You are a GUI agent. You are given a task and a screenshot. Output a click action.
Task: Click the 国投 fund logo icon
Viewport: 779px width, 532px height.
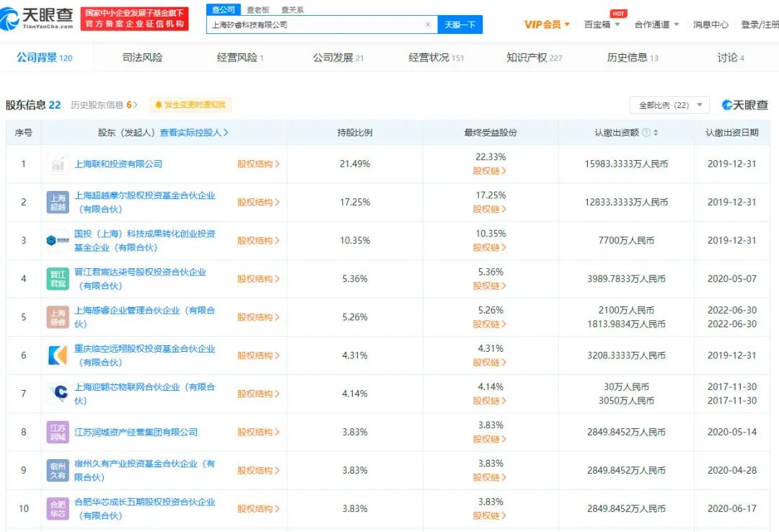click(58, 241)
